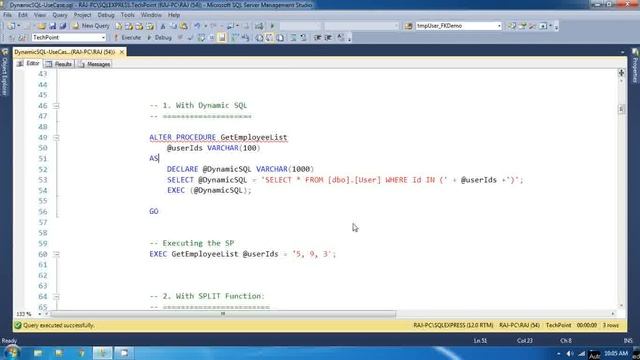The height and width of the screenshot is (360, 640).
Task: Click the Save icon
Action: tap(52, 26)
